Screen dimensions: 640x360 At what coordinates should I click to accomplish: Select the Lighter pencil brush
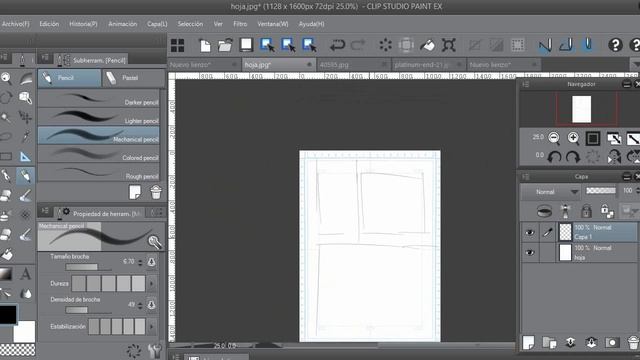[x=98, y=117]
